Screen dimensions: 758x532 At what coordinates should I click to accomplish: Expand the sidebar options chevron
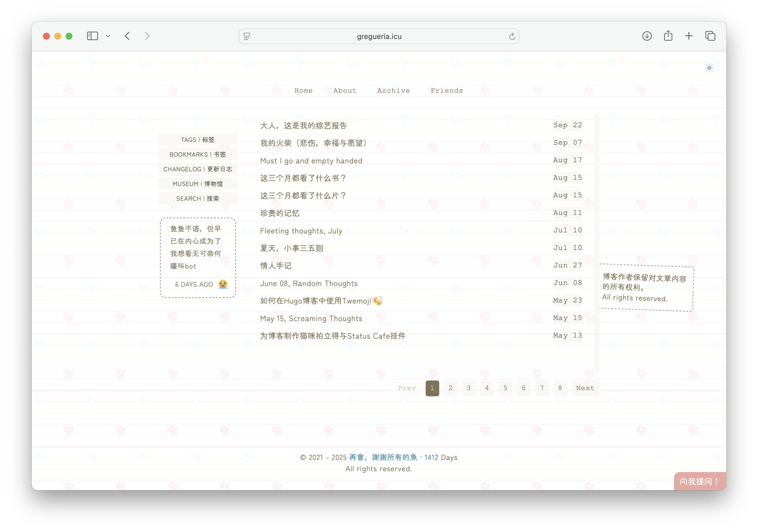[x=108, y=36]
